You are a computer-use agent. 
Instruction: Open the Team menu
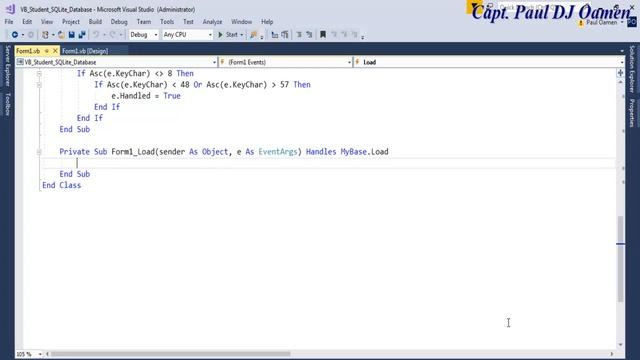[x=144, y=22]
